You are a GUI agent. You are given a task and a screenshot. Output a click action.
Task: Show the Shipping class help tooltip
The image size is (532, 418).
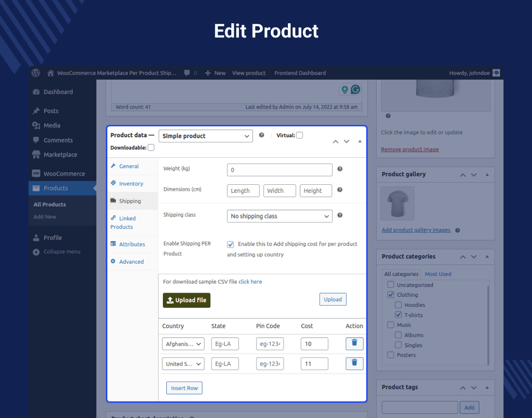pyautogui.click(x=340, y=215)
